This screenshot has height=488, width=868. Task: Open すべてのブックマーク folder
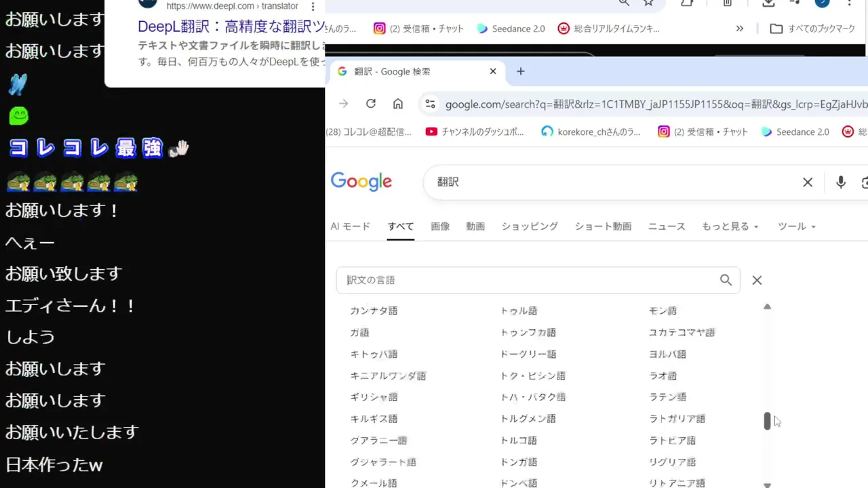[812, 28]
